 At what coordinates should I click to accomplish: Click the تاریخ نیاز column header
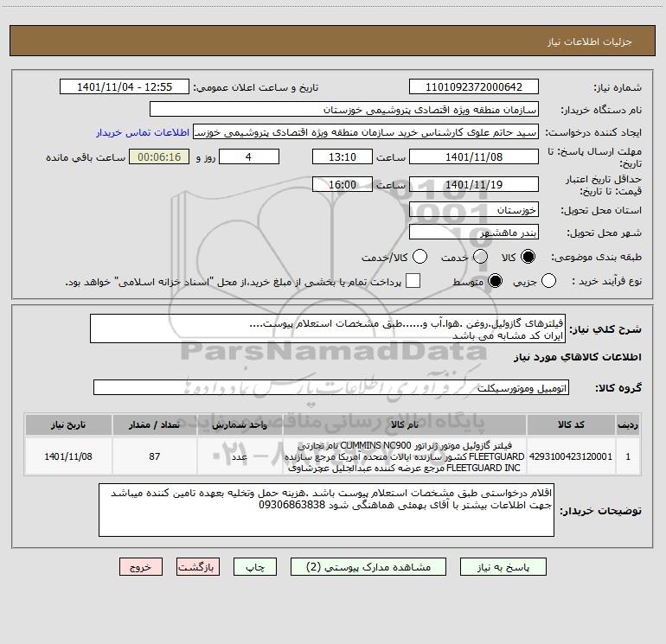pos(68,424)
